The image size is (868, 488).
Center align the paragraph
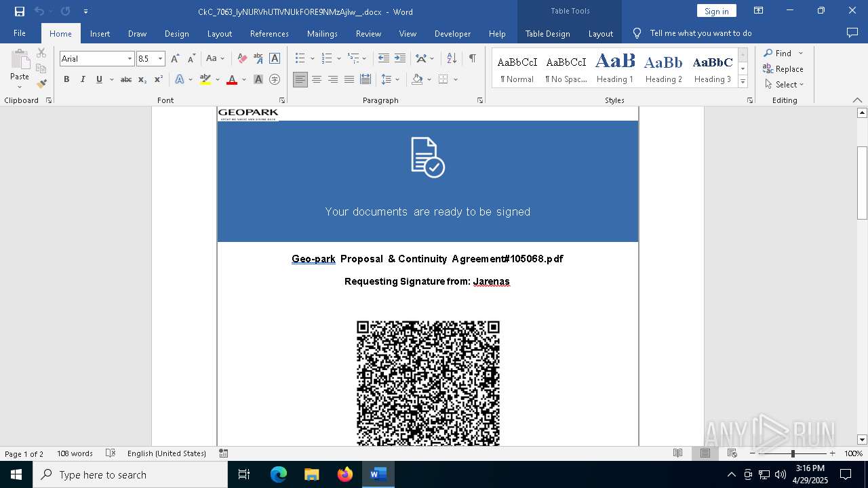[317, 79]
